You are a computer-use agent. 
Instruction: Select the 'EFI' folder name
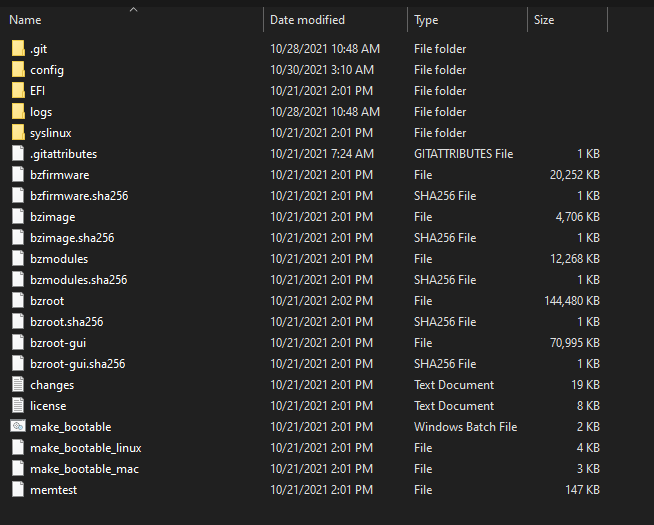tap(37, 90)
